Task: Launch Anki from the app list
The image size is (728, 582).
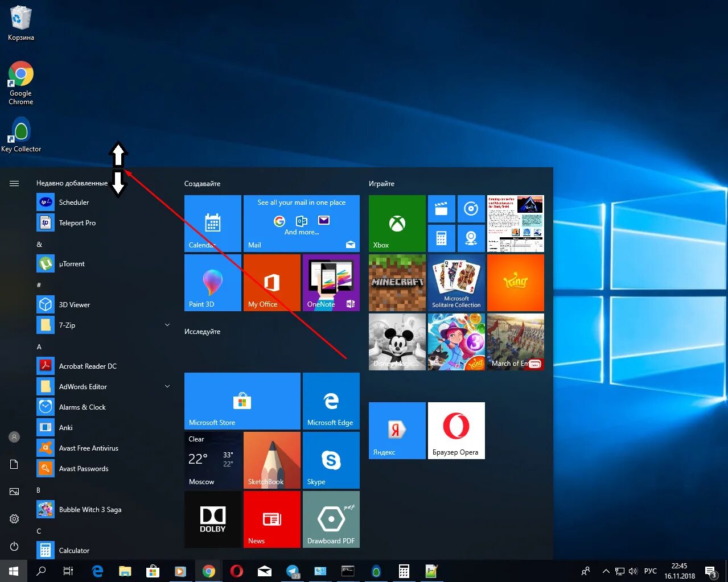Action: tap(104, 427)
